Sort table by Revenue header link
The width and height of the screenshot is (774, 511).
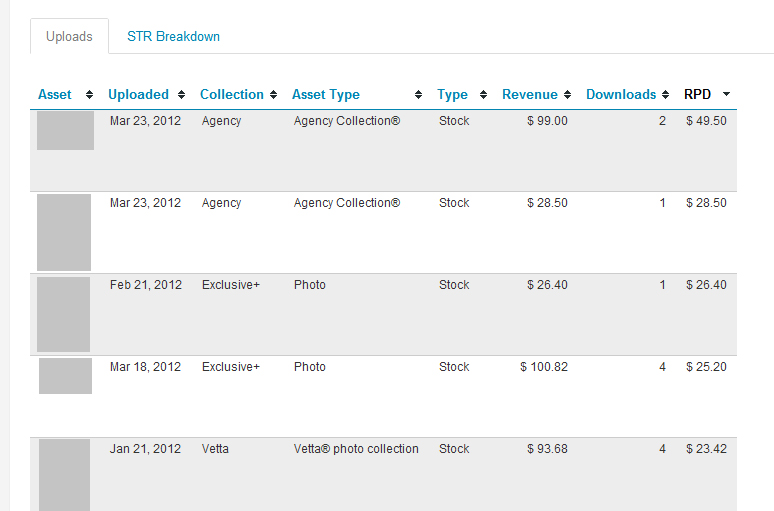530,94
